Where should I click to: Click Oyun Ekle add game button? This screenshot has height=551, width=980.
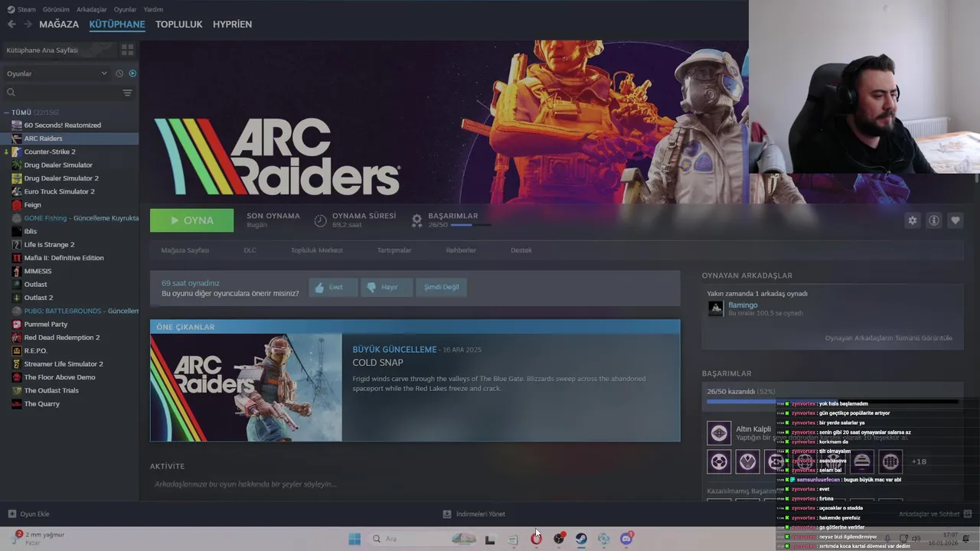click(x=28, y=514)
